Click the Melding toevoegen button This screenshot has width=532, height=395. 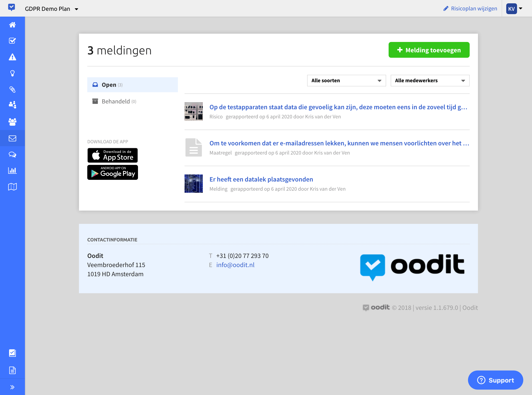429,50
